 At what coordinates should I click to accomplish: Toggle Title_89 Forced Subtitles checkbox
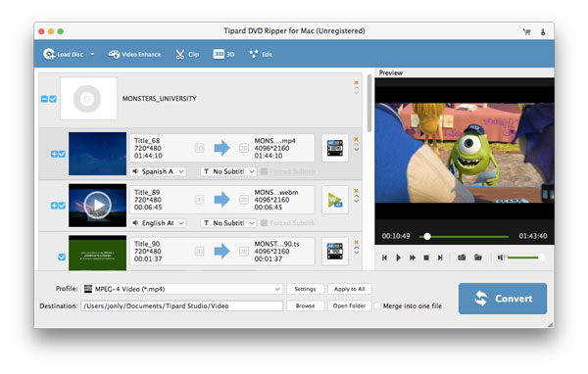coord(264,223)
